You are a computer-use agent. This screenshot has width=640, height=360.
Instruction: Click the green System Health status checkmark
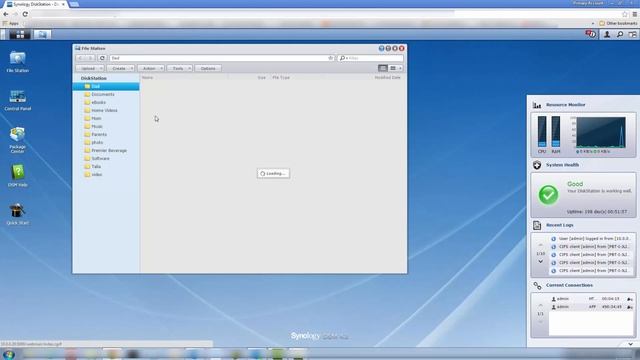click(x=548, y=195)
